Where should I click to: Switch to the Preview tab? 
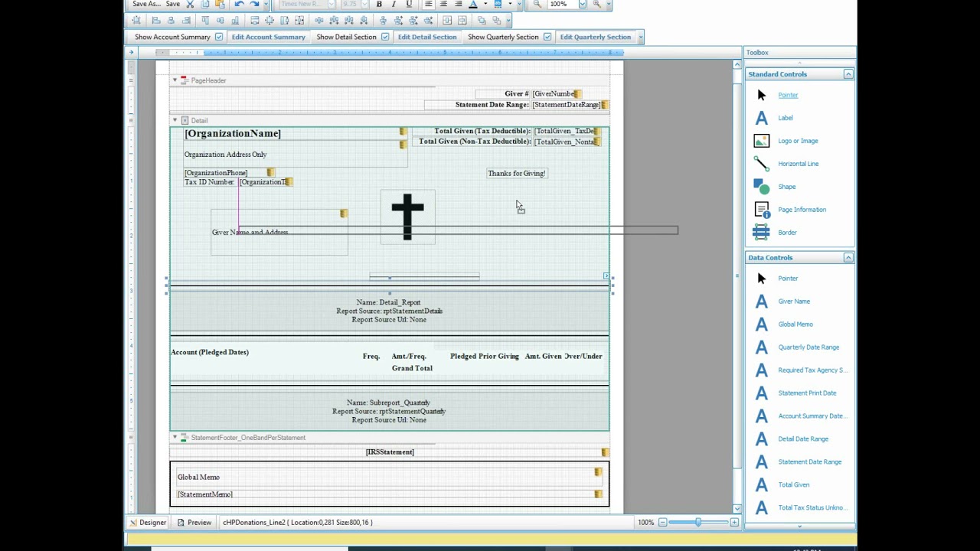(x=194, y=523)
